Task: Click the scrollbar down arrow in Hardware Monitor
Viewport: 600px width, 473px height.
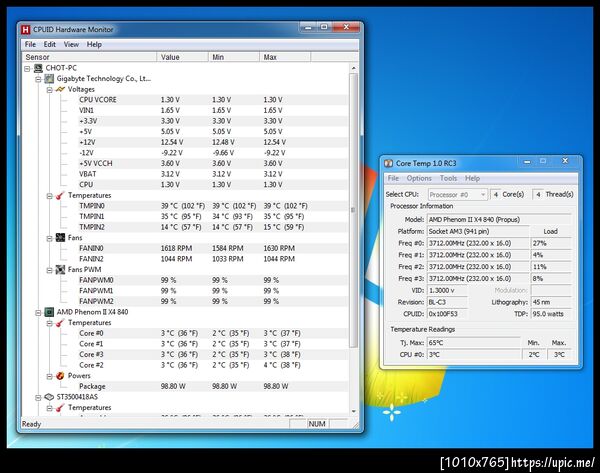Action: [354, 411]
